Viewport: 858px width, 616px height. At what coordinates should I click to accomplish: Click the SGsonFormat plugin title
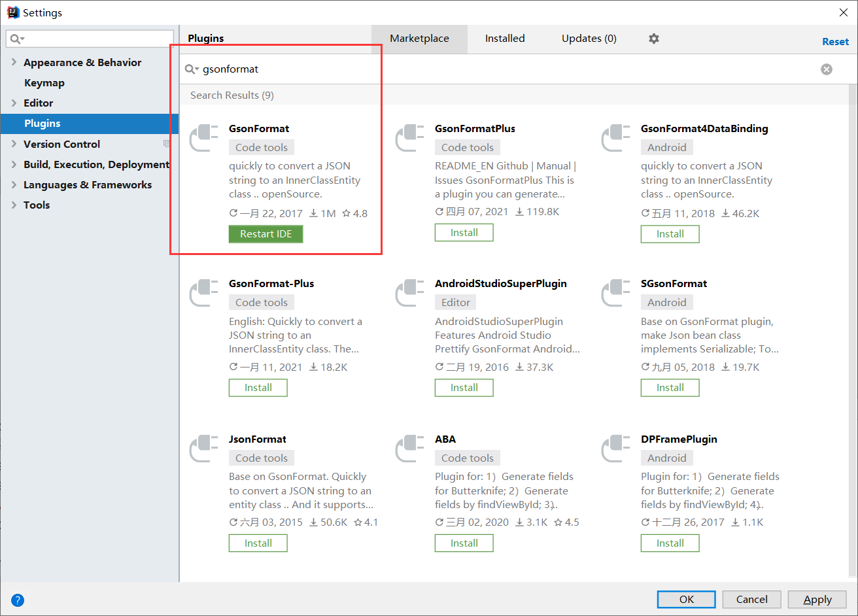[x=674, y=284]
